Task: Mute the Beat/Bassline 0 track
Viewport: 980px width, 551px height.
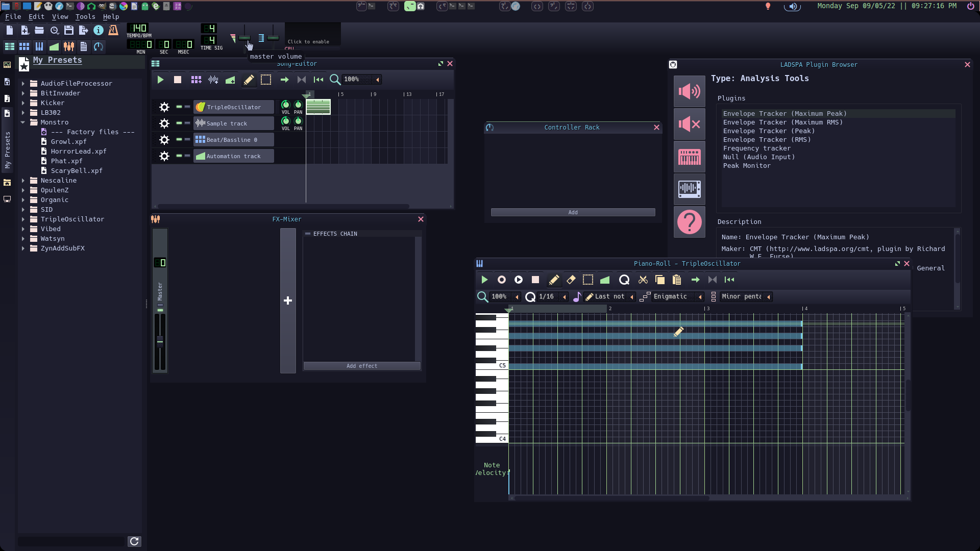Action: (179, 139)
